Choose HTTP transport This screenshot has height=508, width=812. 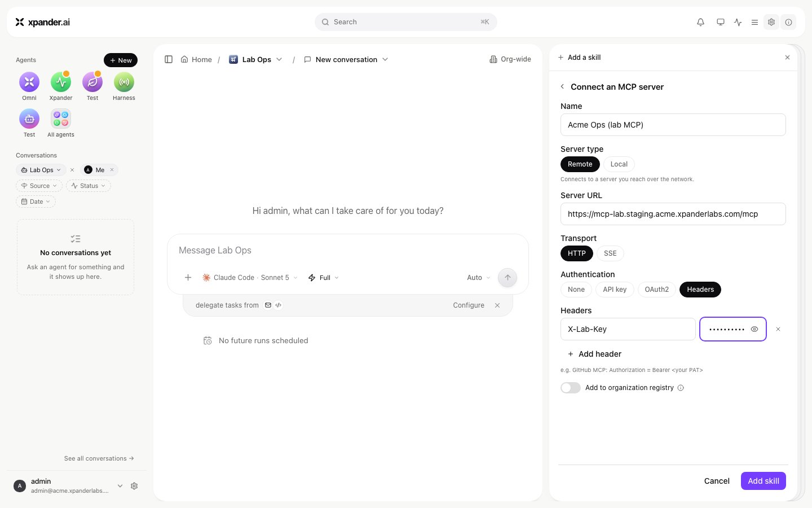click(577, 253)
